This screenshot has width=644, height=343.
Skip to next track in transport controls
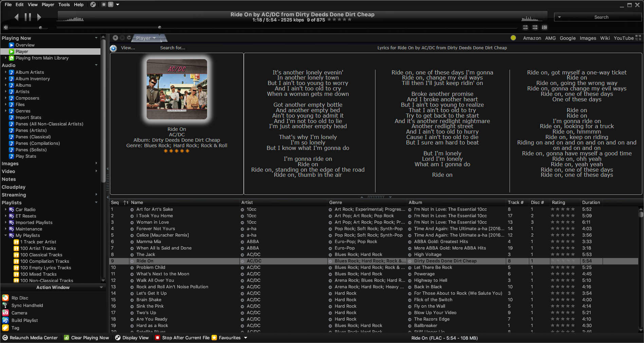(39, 17)
